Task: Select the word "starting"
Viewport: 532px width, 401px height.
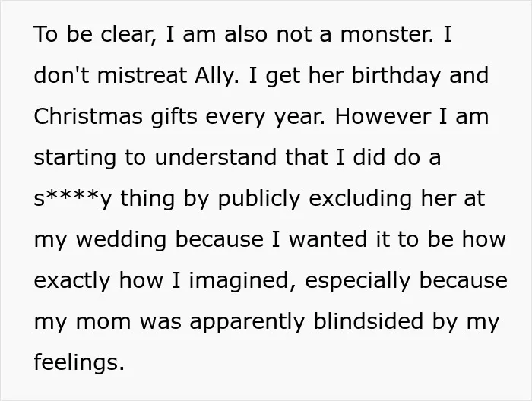Action: (x=75, y=158)
